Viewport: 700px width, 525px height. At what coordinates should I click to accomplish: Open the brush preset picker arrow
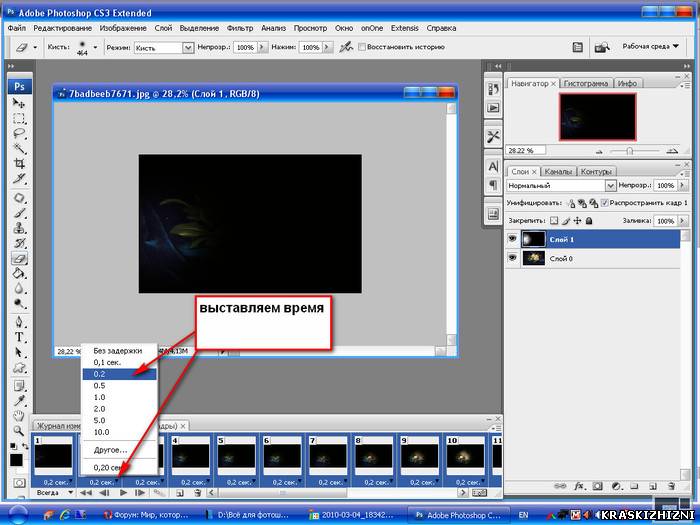[95, 47]
